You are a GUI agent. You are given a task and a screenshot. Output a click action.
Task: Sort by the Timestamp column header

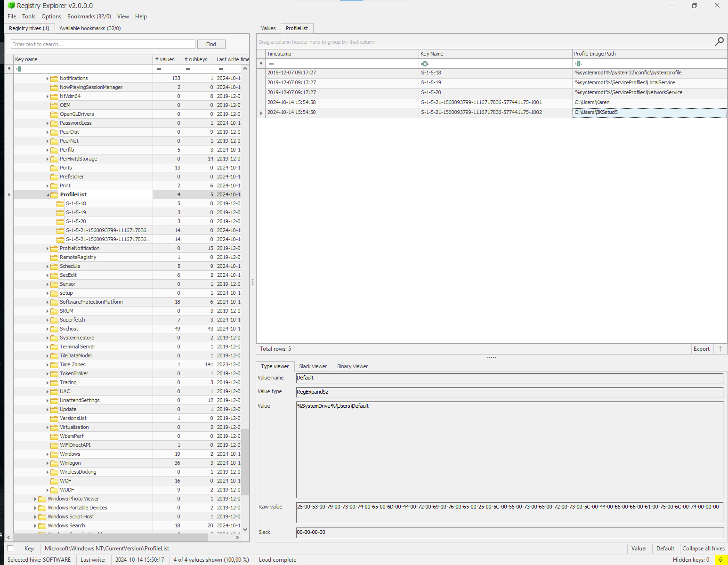pos(342,54)
